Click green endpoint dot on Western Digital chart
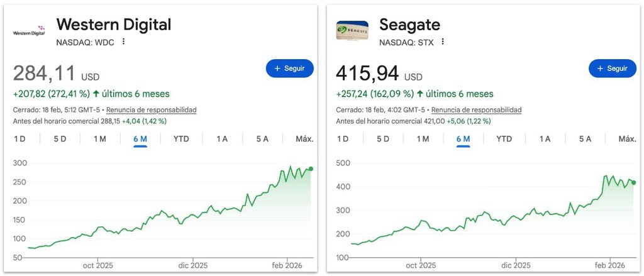This screenshot has width=644, height=276. click(x=311, y=169)
